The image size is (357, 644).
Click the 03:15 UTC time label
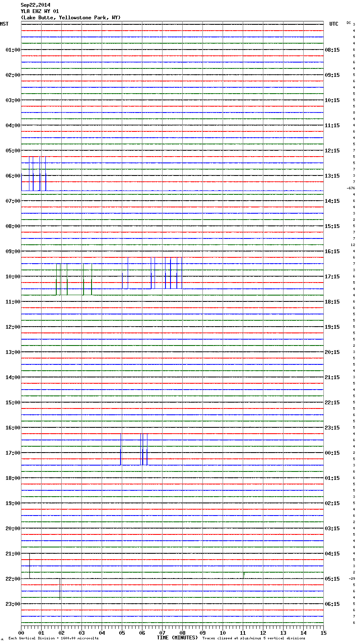332,529
